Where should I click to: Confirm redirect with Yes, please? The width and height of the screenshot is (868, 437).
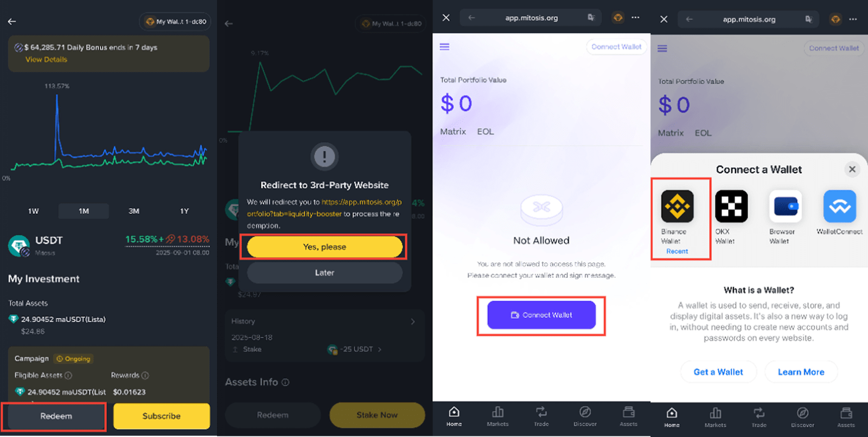point(324,247)
